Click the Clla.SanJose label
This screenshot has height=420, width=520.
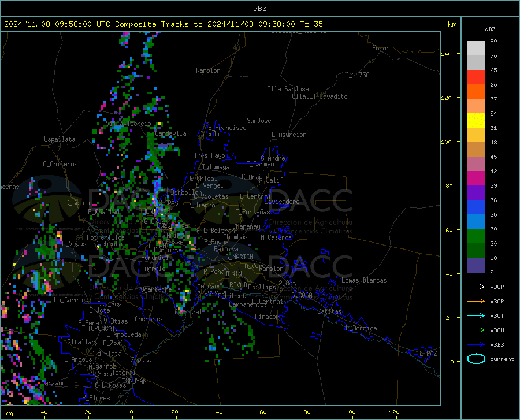coord(288,89)
